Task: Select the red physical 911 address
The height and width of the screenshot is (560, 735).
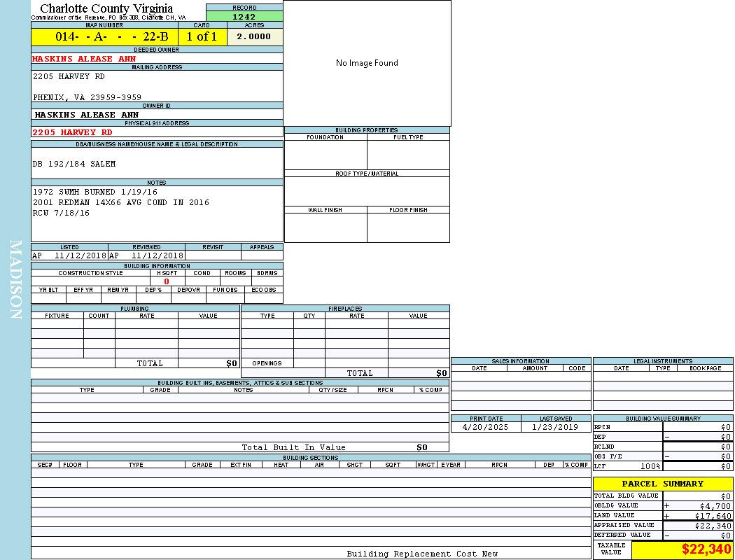Action: tap(72, 132)
